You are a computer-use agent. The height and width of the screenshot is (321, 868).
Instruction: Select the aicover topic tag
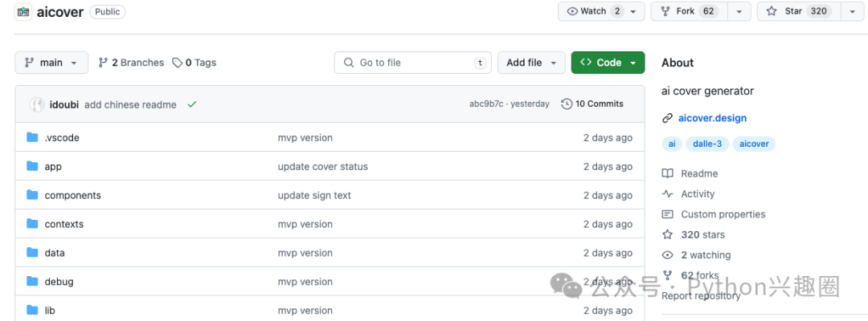coord(754,144)
